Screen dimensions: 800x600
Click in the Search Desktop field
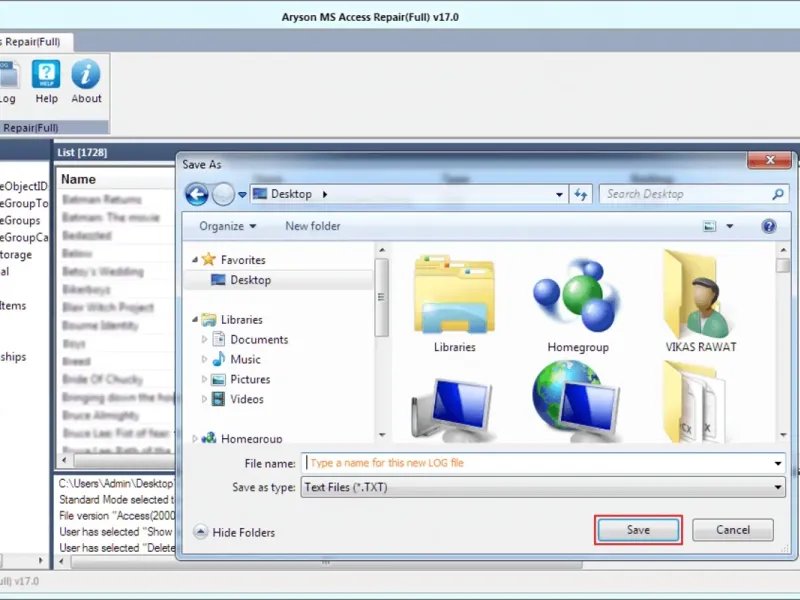coord(694,194)
